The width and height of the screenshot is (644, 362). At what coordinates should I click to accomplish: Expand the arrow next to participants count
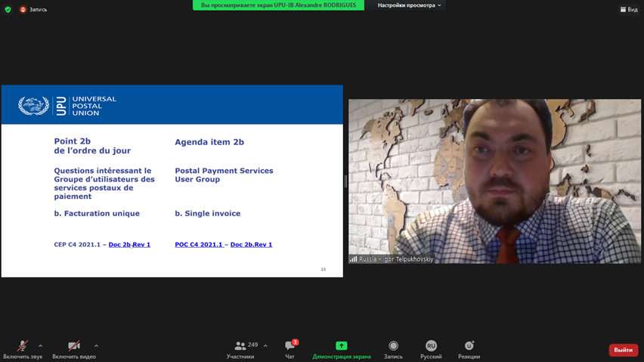click(265, 346)
